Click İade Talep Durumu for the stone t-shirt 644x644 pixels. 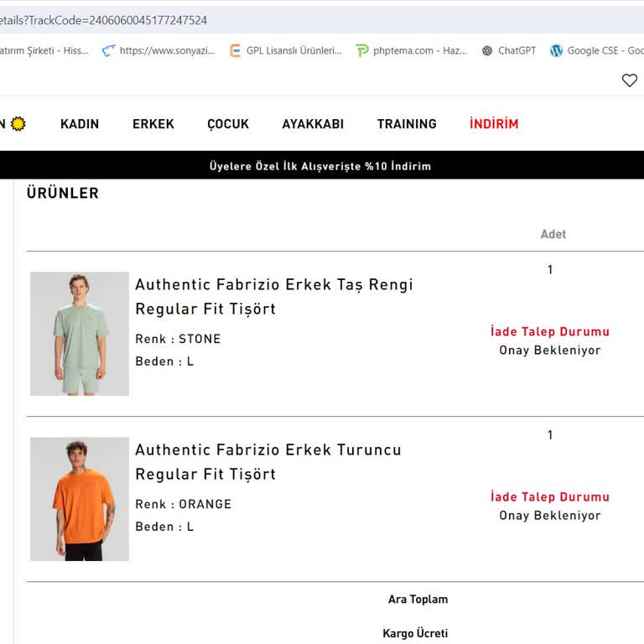tap(550, 331)
